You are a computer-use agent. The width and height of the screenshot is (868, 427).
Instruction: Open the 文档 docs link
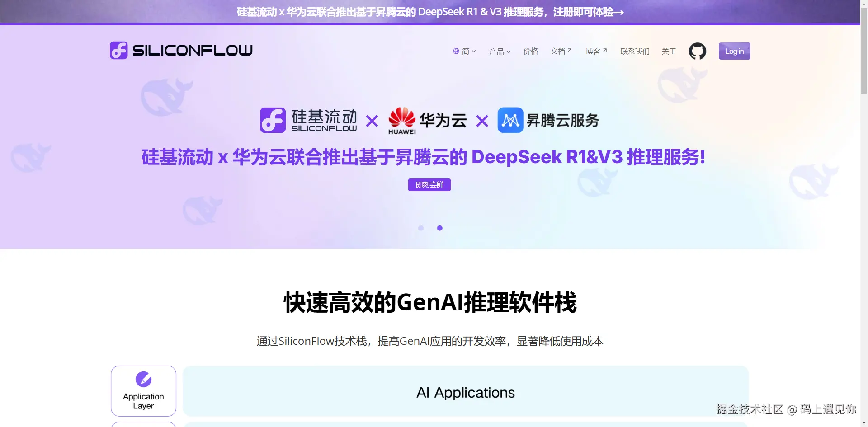561,51
